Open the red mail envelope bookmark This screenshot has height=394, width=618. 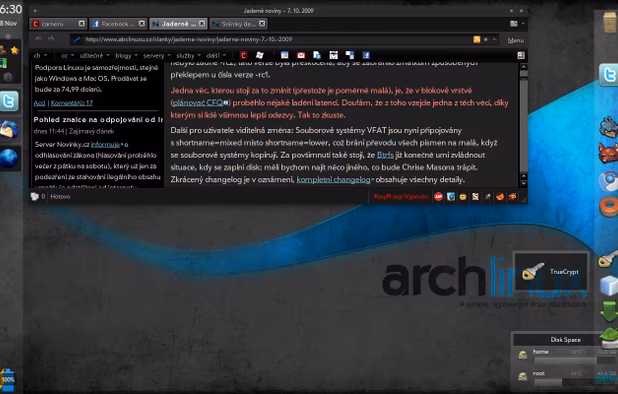point(301,55)
